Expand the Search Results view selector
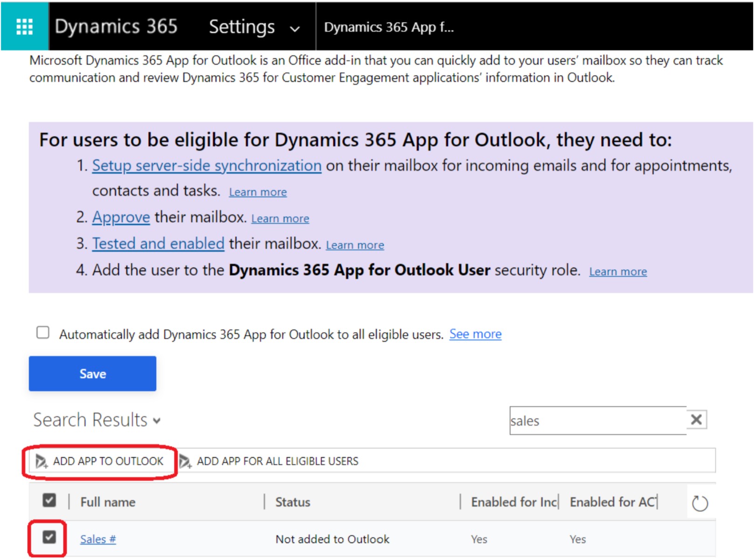This screenshot has height=560, width=754. tap(156, 420)
